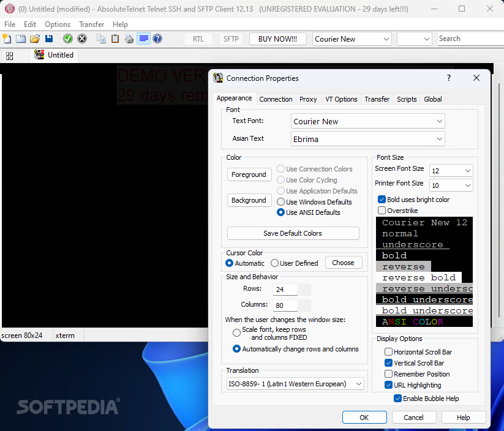Select Scale font, keep rows FIXED option
504x431 pixels.
click(236, 332)
